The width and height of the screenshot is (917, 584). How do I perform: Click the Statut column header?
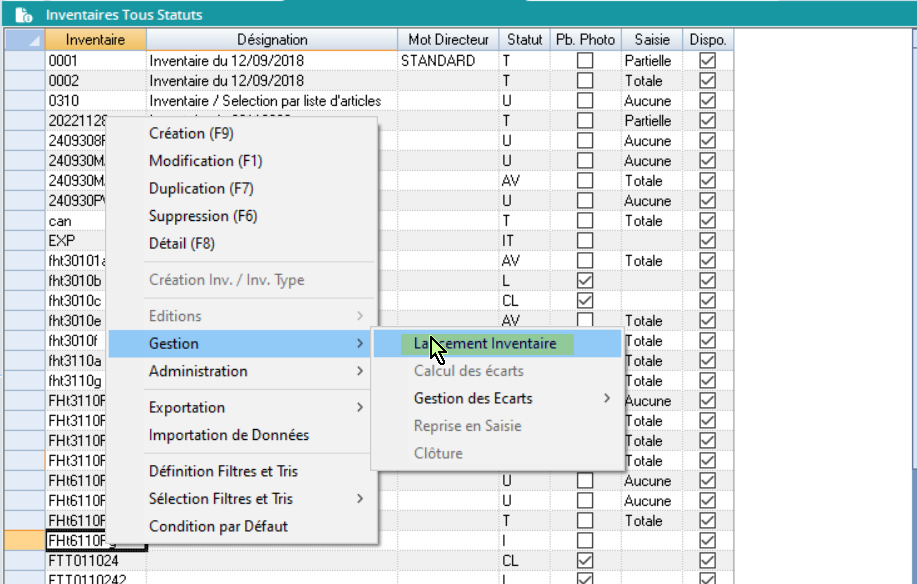(x=524, y=40)
